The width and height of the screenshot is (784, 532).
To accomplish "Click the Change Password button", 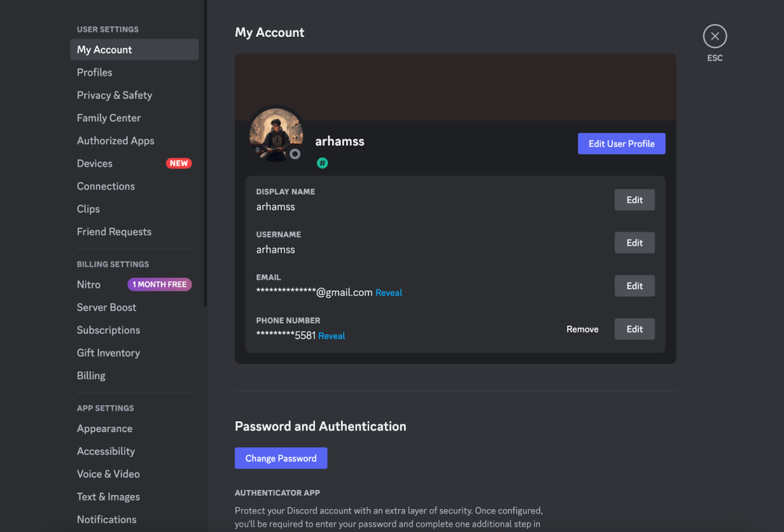I will [x=281, y=458].
